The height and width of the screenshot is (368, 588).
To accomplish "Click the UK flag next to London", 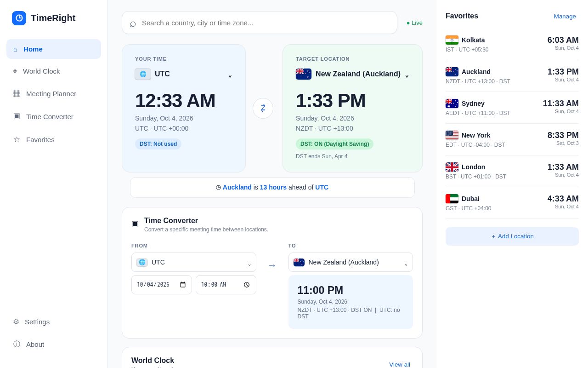I will coord(452,167).
